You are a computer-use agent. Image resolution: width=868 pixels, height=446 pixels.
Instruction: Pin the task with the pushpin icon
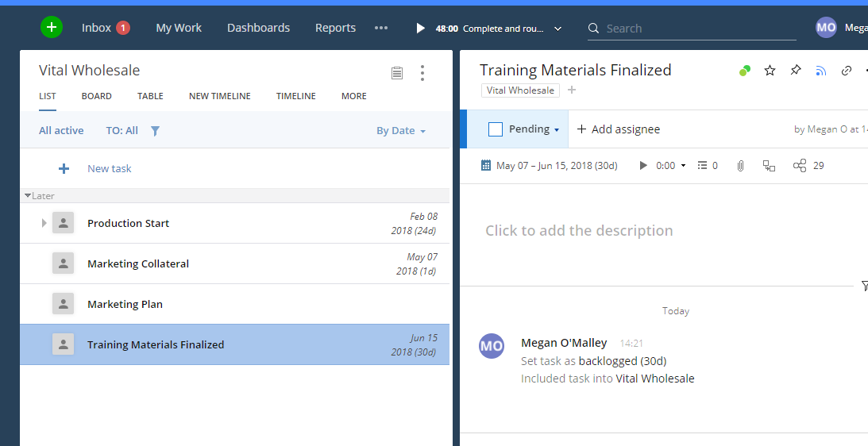[x=795, y=71]
